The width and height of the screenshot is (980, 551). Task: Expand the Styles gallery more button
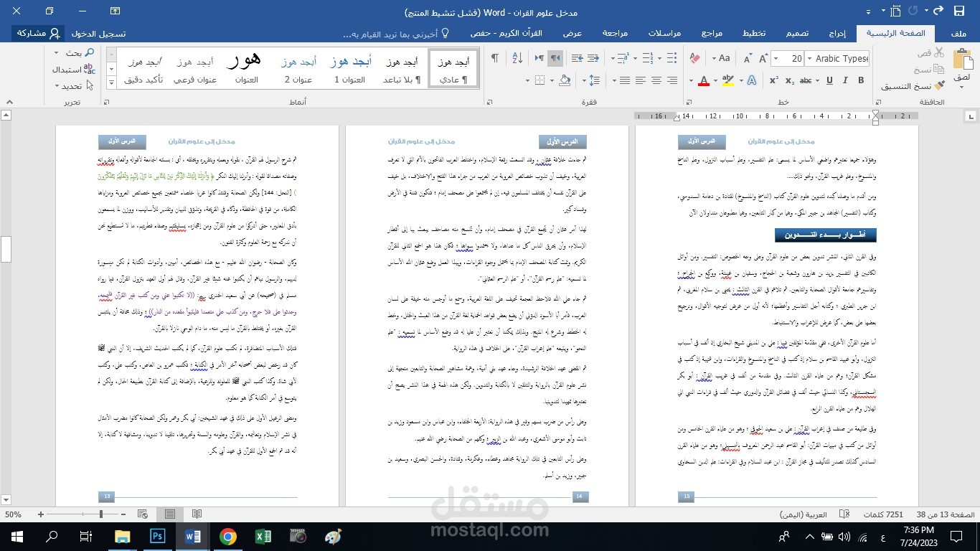click(111, 83)
